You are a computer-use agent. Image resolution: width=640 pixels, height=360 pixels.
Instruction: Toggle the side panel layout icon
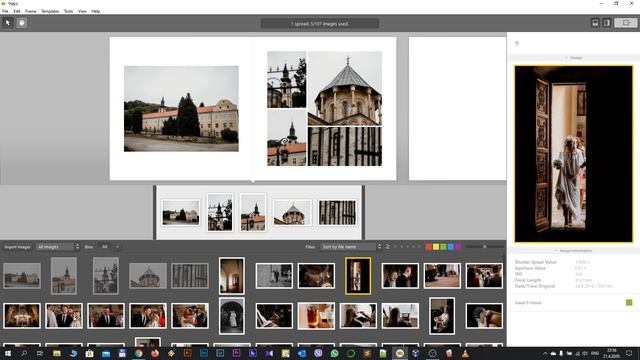[x=607, y=23]
